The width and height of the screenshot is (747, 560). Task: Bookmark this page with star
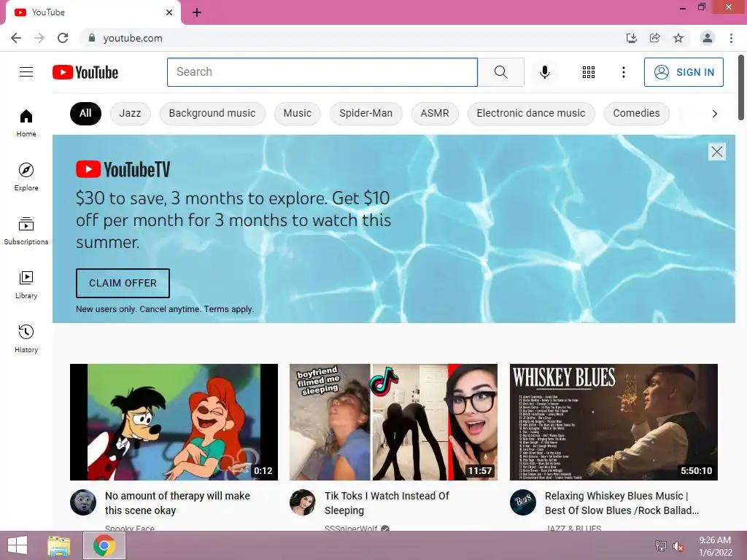click(x=678, y=38)
